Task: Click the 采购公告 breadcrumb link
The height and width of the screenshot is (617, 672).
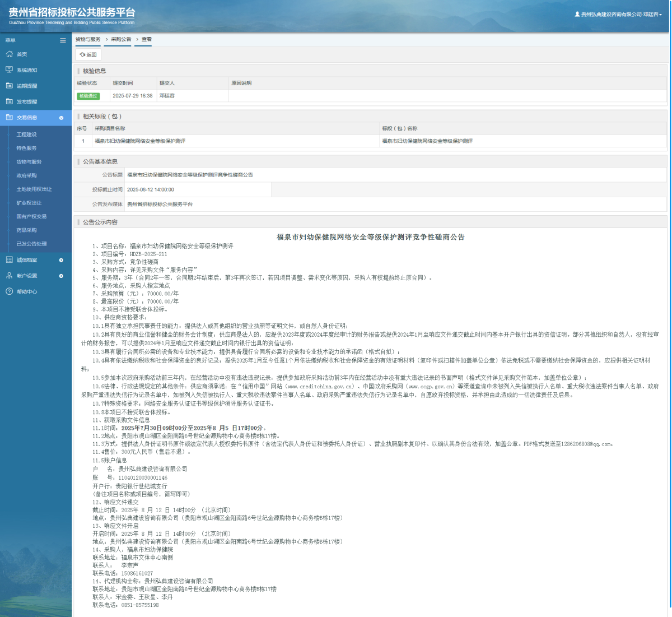Action: [x=121, y=40]
